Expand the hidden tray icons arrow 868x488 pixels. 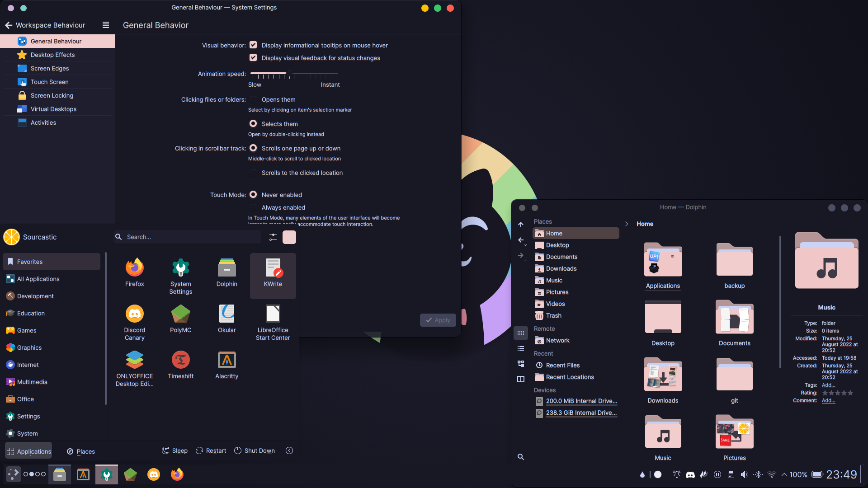[x=784, y=474]
